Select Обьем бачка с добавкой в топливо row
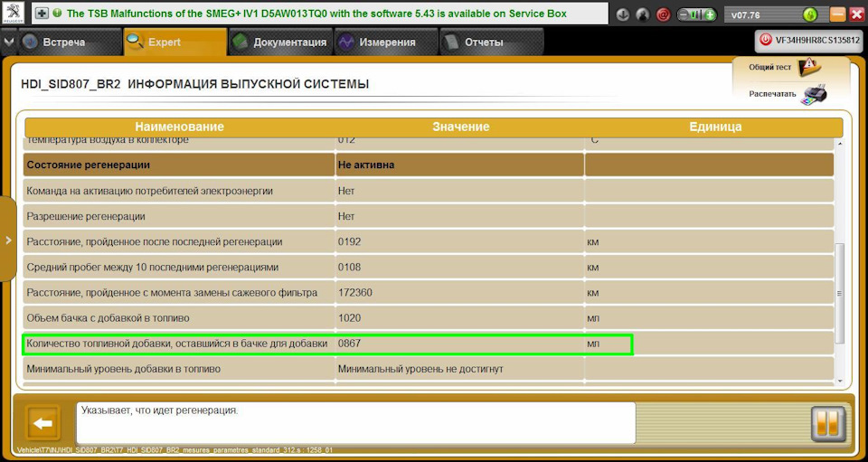The width and height of the screenshot is (868, 462). pos(429,318)
